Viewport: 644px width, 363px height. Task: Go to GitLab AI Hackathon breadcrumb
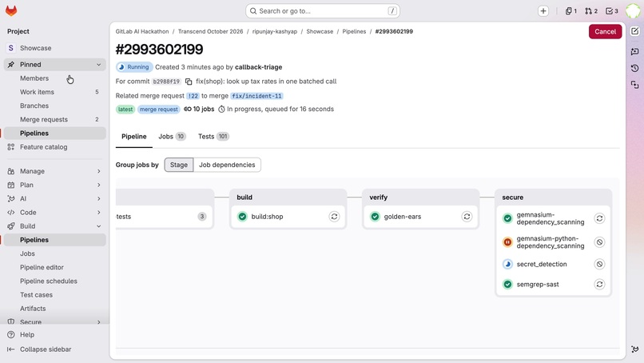point(142,31)
